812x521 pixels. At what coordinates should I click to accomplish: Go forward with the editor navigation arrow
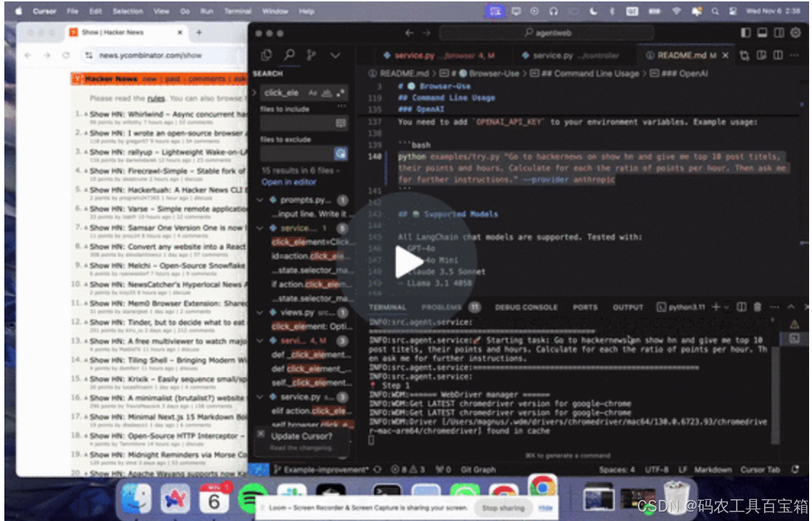(x=426, y=33)
